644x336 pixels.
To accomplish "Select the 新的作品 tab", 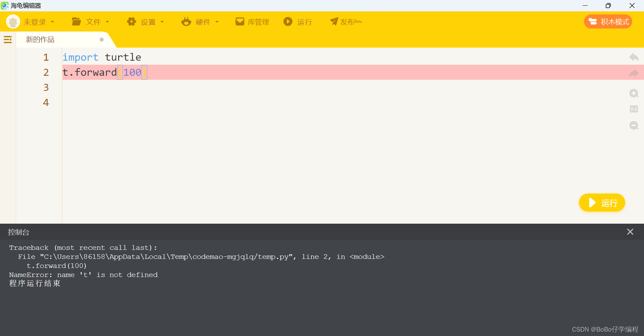I will point(40,40).
